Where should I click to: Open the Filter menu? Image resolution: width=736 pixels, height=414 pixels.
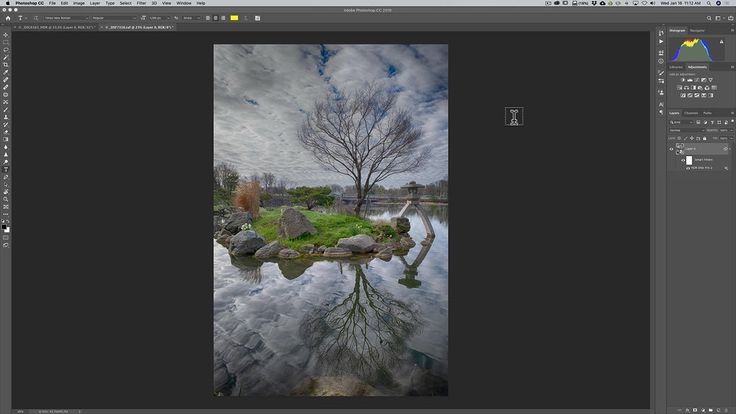click(140, 3)
